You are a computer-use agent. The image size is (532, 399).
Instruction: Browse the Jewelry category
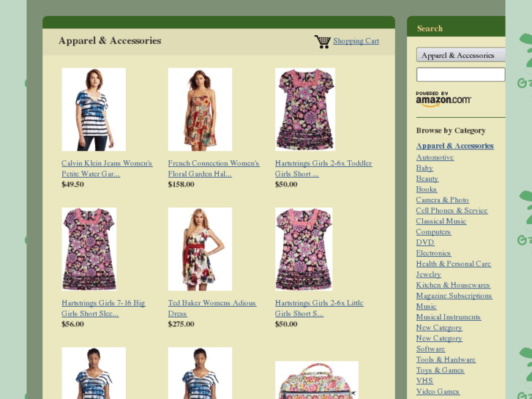pos(429,275)
